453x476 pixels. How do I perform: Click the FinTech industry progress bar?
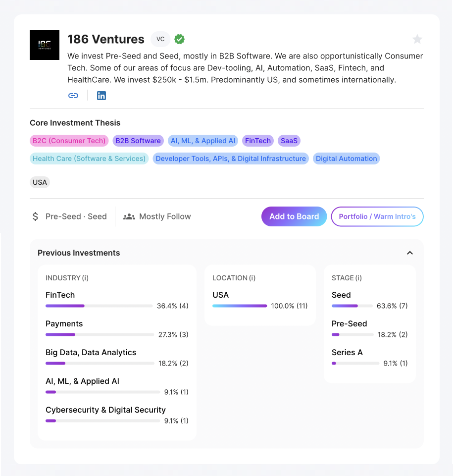pos(99,306)
